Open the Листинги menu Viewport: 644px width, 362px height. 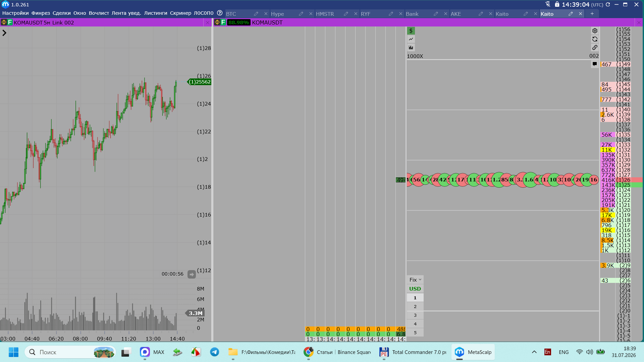[156, 13]
